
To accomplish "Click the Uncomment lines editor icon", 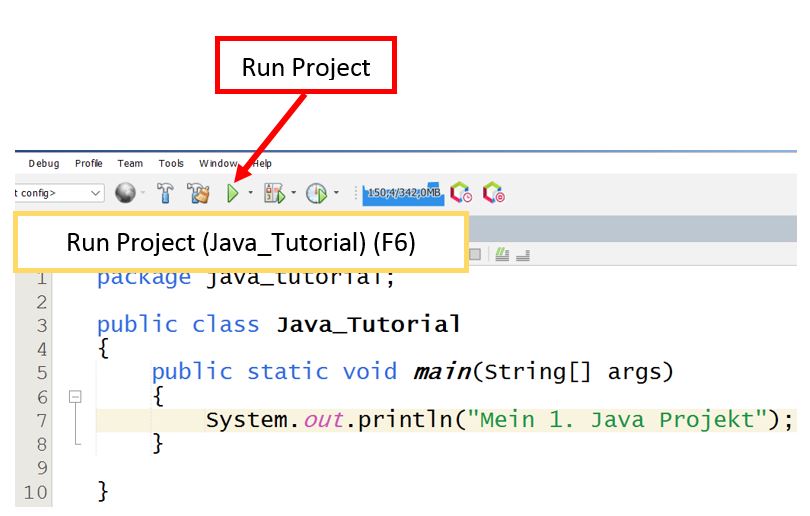I will (x=523, y=255).
